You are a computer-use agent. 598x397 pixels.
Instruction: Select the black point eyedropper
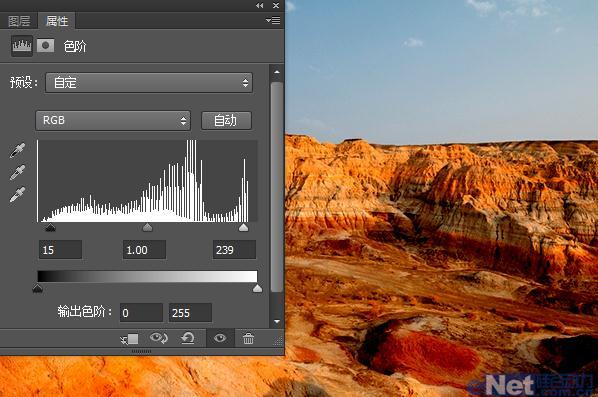tap(17, 150)
